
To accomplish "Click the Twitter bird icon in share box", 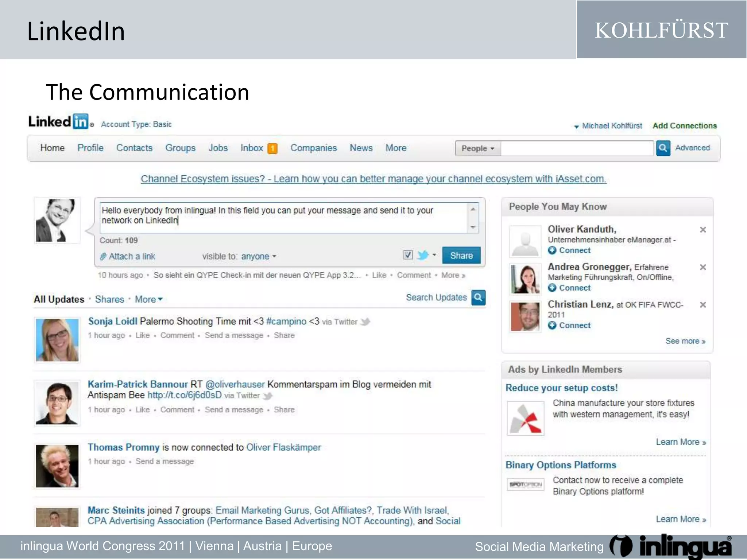I will tap(422, 255).
